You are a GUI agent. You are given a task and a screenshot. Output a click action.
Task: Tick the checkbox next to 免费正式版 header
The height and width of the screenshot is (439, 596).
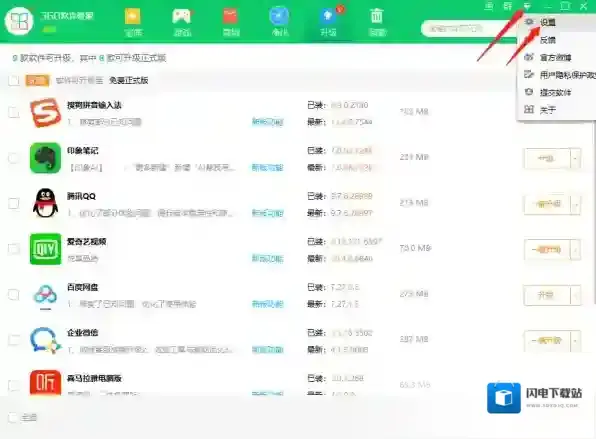(x=14, y=81)
